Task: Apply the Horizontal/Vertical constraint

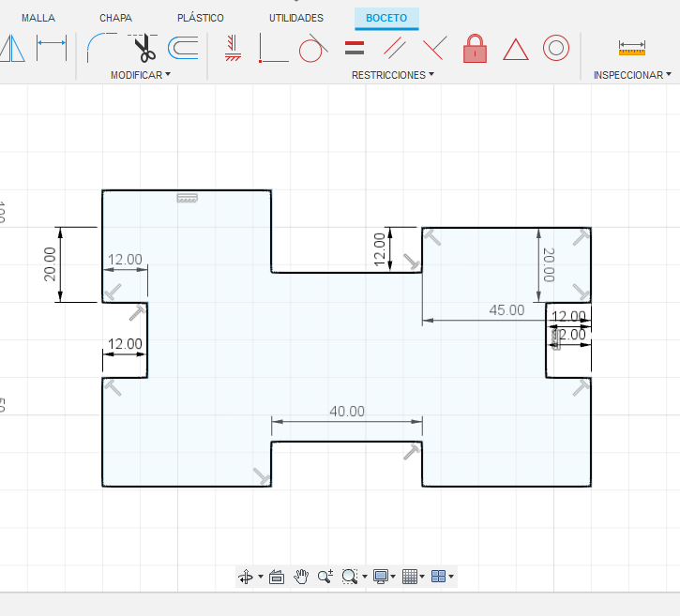Action: click(x=233, y=48)
